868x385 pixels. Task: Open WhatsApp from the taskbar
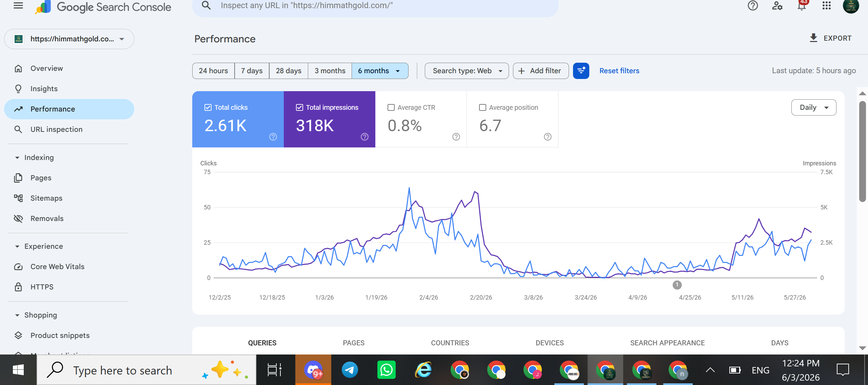[x=386, y=370]
